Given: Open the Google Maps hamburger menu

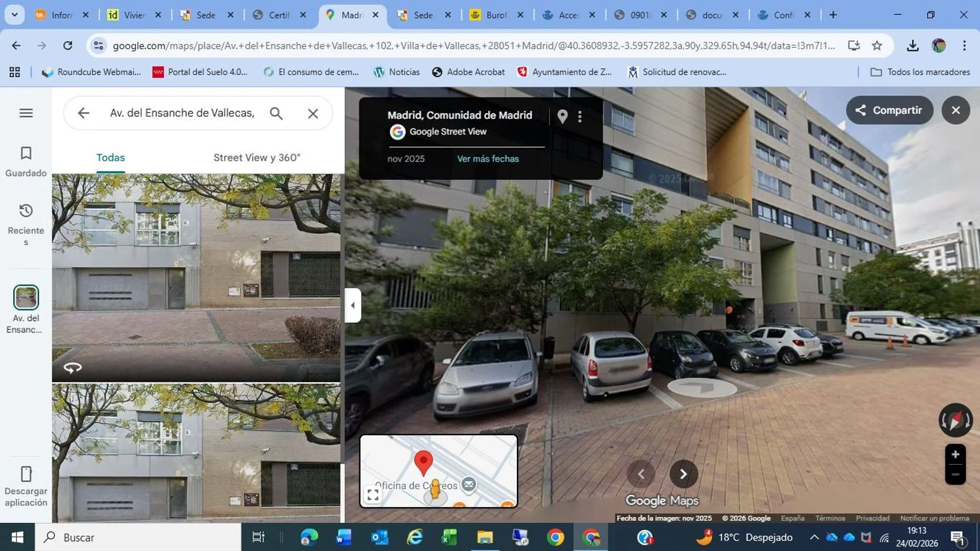Looking at the screenshot, I should pyautogui.click(x=25, y=112).
